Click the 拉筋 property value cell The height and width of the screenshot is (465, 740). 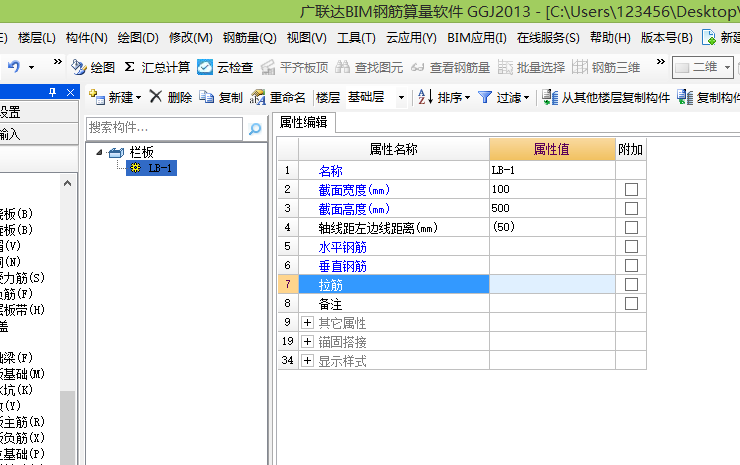(552, 284)
